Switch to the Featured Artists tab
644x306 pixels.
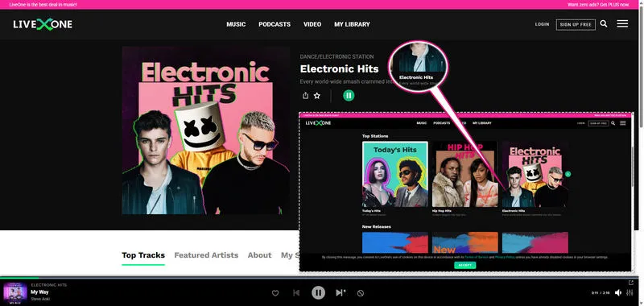coord(206,255)
